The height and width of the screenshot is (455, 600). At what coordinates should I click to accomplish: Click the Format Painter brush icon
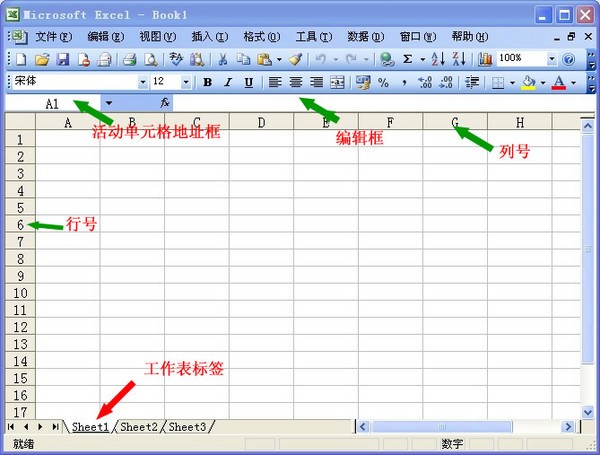pyautogui.click(x=295, y=59)
